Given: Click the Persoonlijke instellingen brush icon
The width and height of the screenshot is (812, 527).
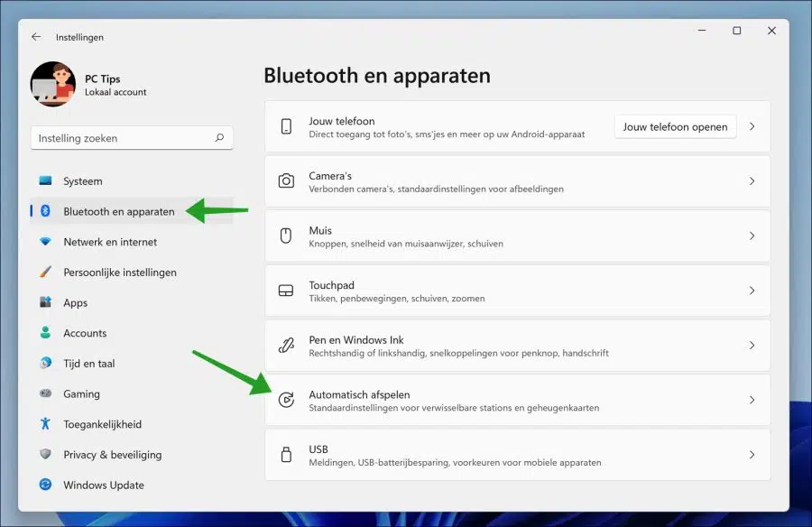Looking at the screenshot, I should (46, 272).
